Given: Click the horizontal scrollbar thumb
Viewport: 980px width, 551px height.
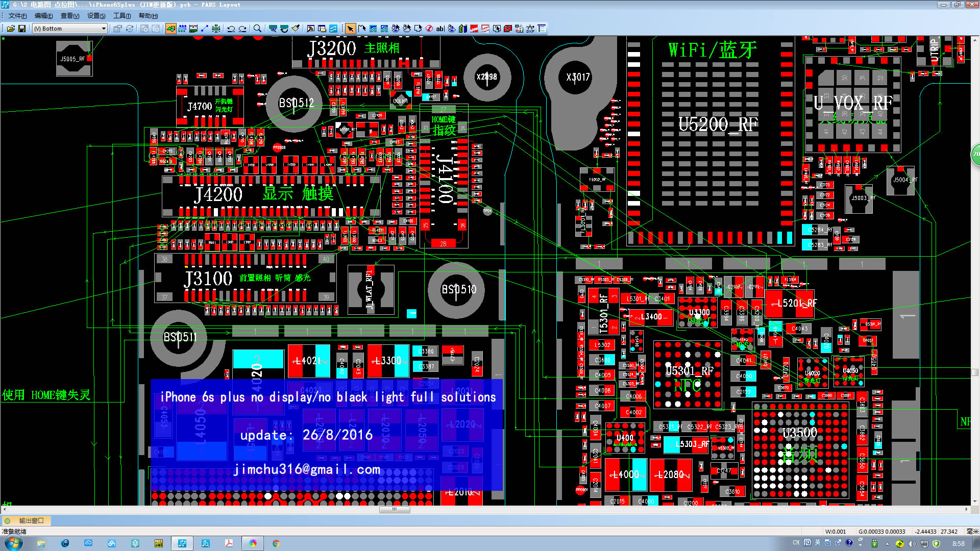Looking at the screenshot, I should pos(394,509).
